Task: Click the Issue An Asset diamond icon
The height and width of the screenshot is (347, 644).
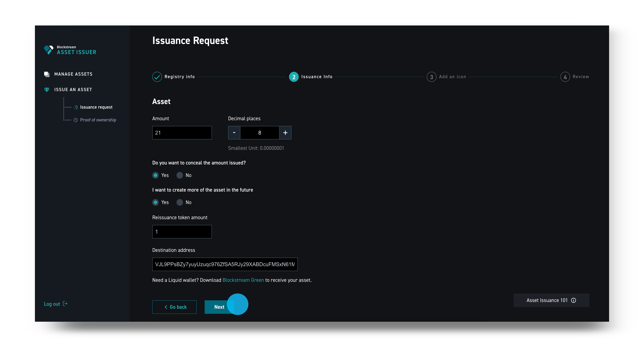Action: (x=47, y=89)
